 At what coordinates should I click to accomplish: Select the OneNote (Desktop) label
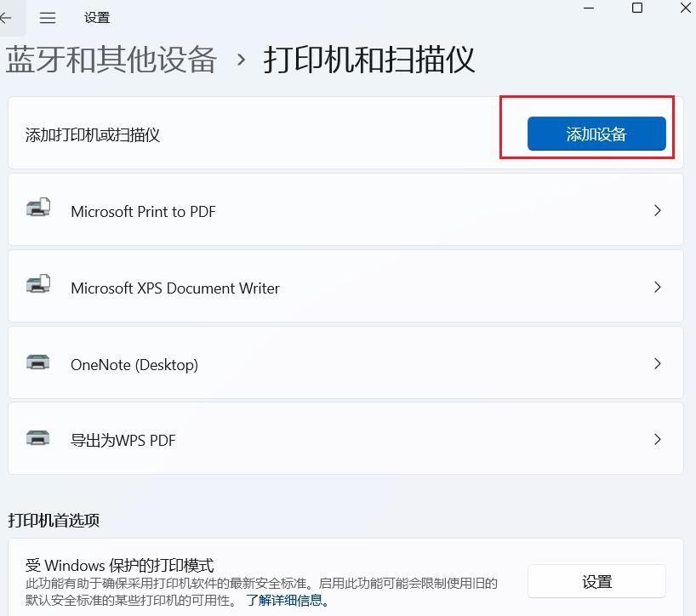pos(134,364)
